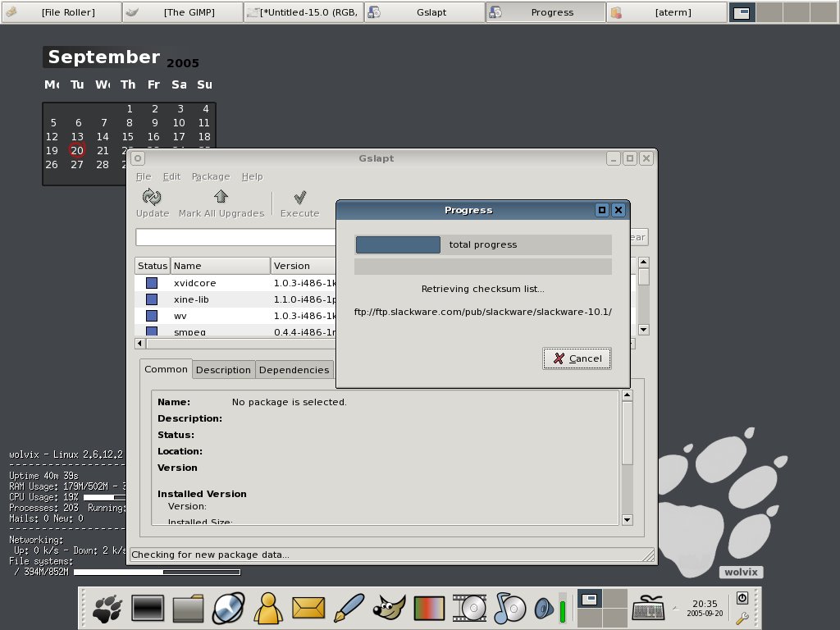Click package list scroll-up arrow

[644, 262]
